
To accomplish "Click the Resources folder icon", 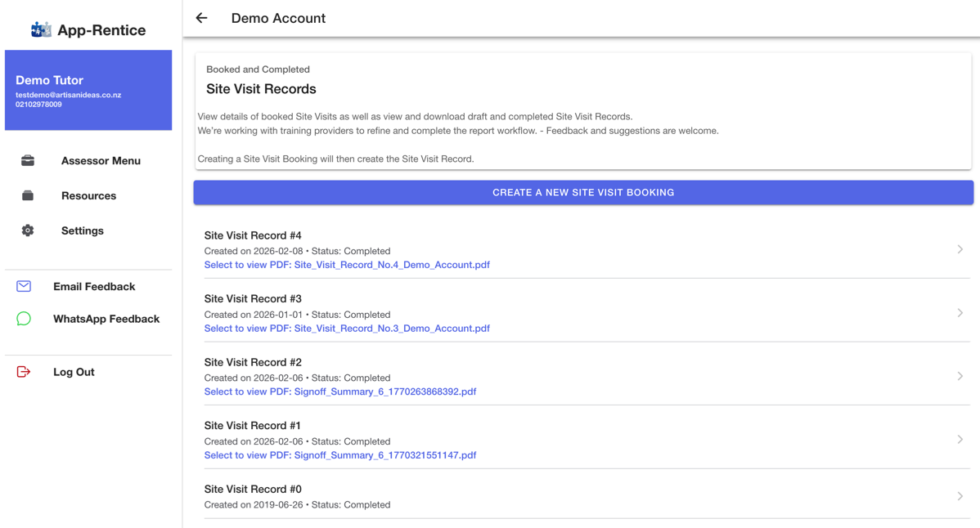I will pyautogui.click(x=28, y=195).
